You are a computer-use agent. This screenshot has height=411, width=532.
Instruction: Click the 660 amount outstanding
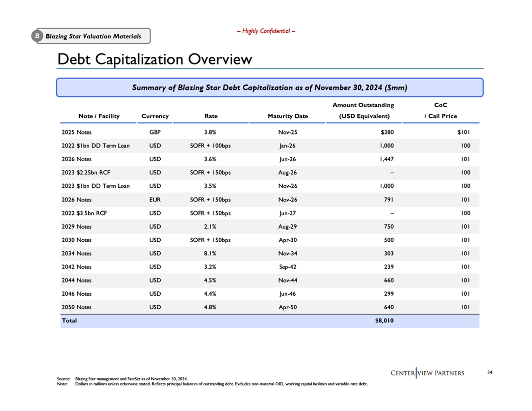point(389,281)
